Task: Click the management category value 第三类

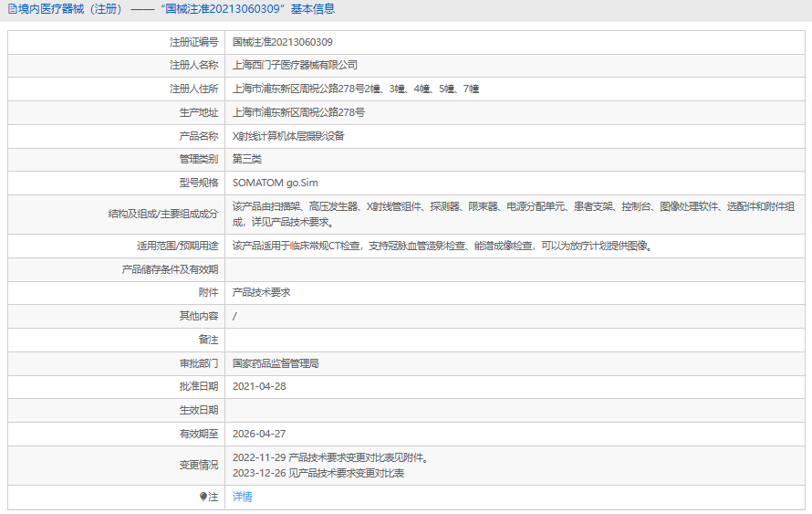Action: pyautogui.click(x=246, y=159)
